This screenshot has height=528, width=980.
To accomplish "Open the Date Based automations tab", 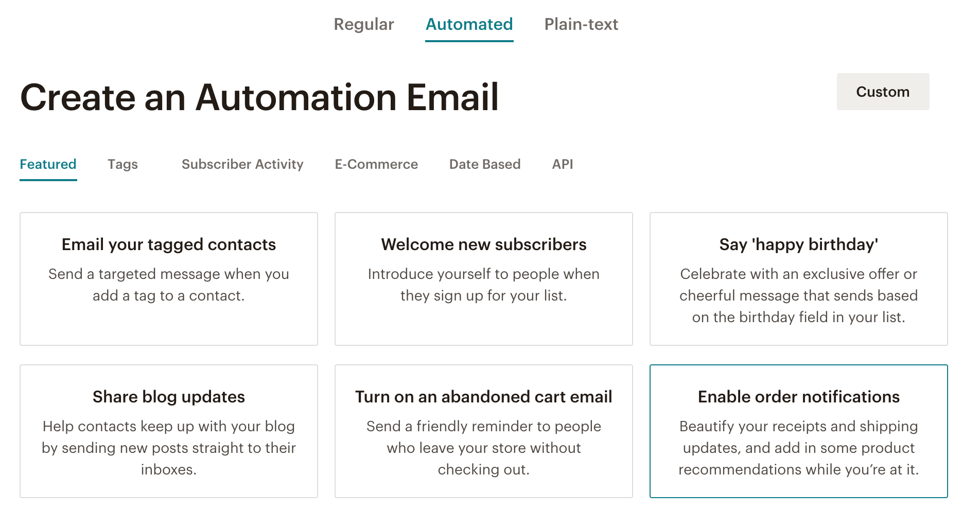I will 484,164.
